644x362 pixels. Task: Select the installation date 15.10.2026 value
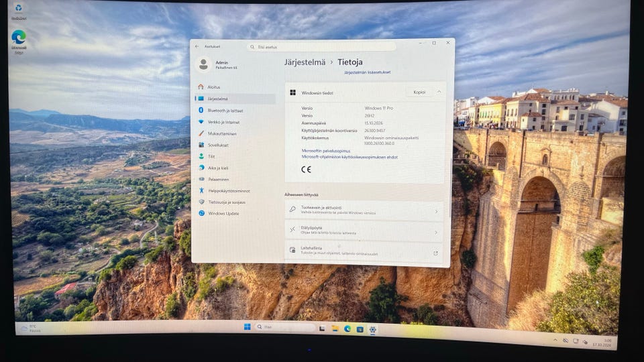click(x=374, y=123)
